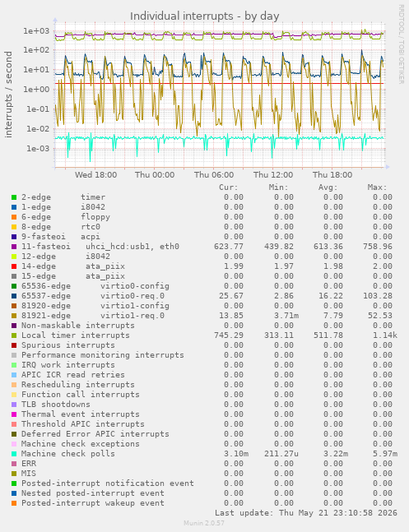The image size is (409, 532).
Task: Click the 'Avg:' column header
Action: 328,187
